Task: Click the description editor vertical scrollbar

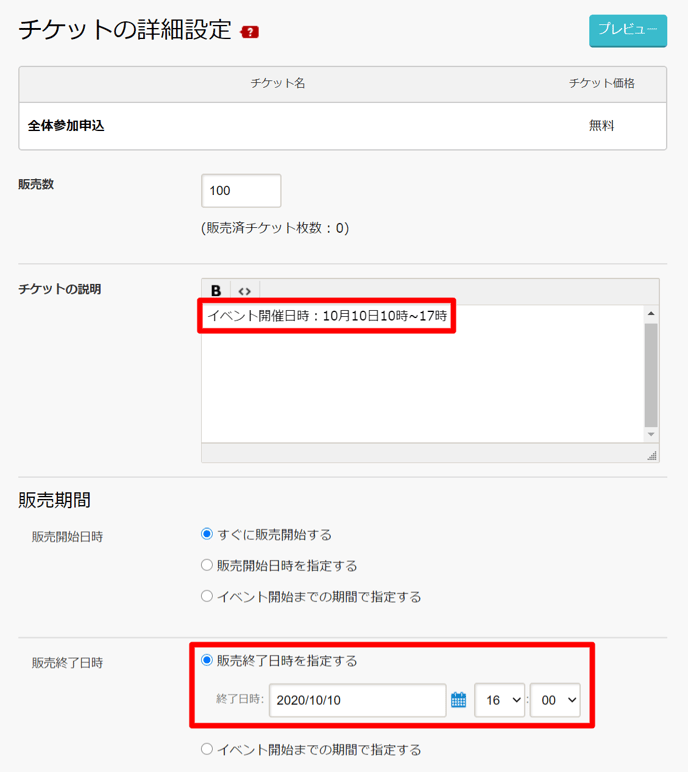Action: pos(652,375)
